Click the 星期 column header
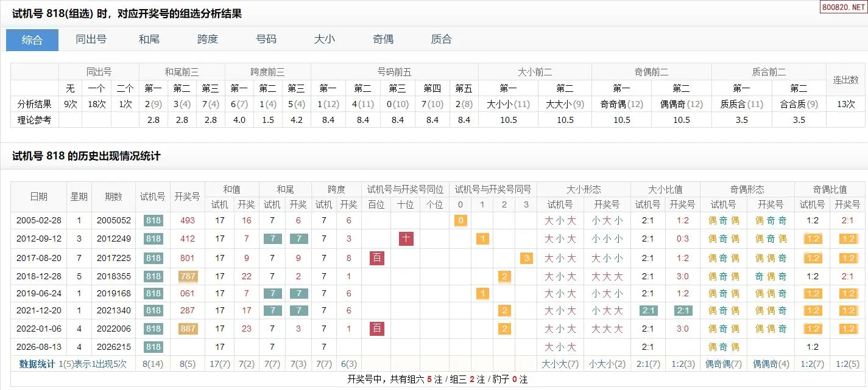The width and height of the screenshot is (868, 390). point(79,197)
